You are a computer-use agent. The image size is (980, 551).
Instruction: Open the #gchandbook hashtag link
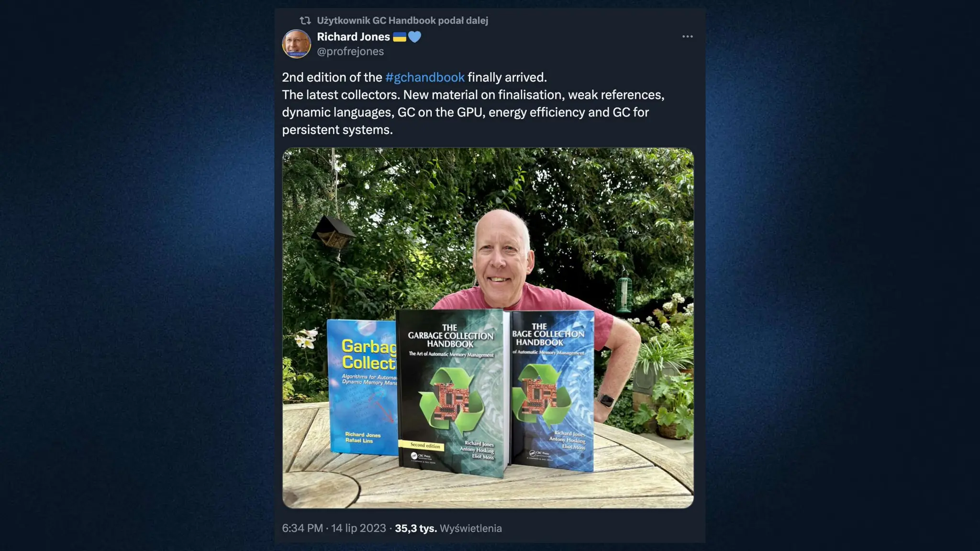(425, 77)
